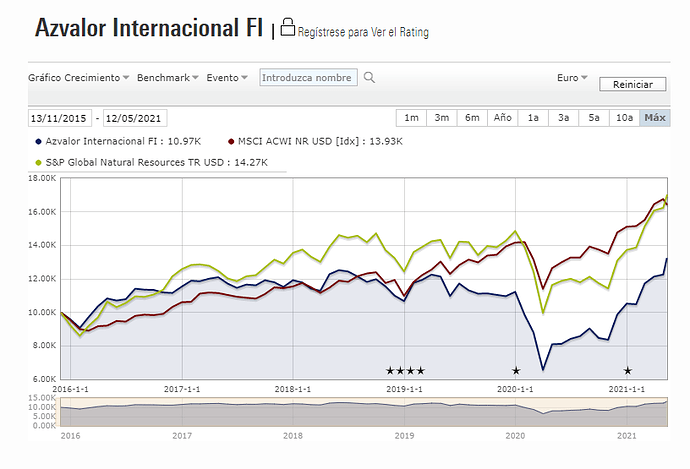
Task: Click Regístrese para Ver el Rating link
Action: 363,32
